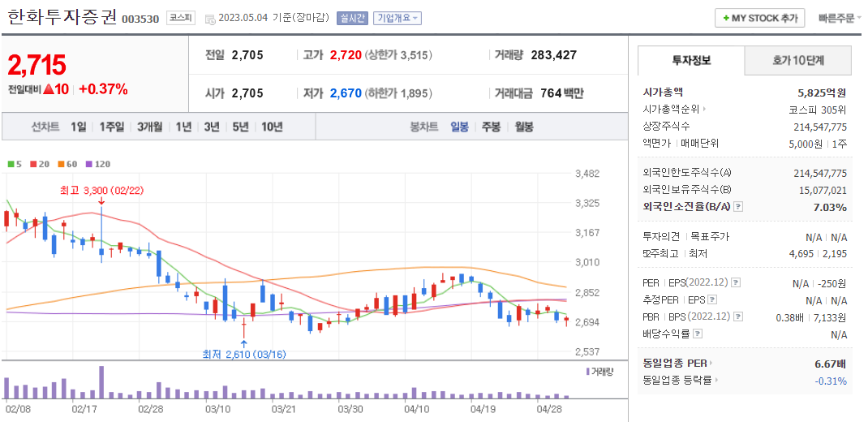Select the 월봉 candlestick chart

pos(524,127)
